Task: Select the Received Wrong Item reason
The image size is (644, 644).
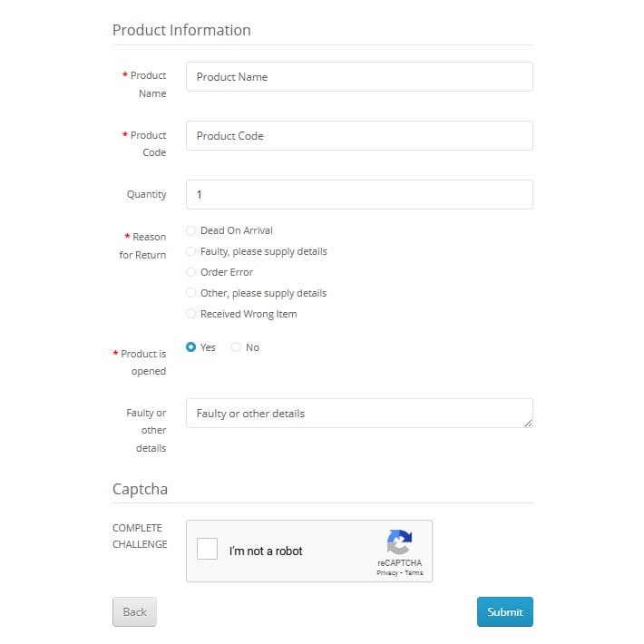Action: 190,314
